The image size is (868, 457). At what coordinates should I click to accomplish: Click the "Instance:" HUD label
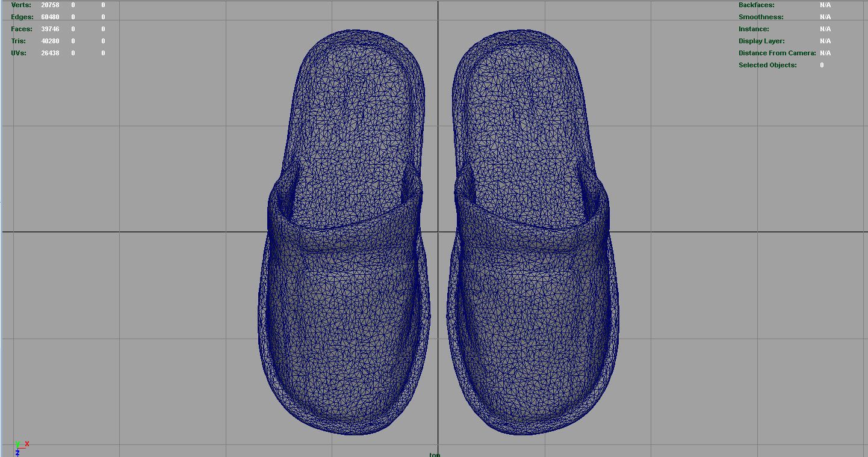(754, 29)
